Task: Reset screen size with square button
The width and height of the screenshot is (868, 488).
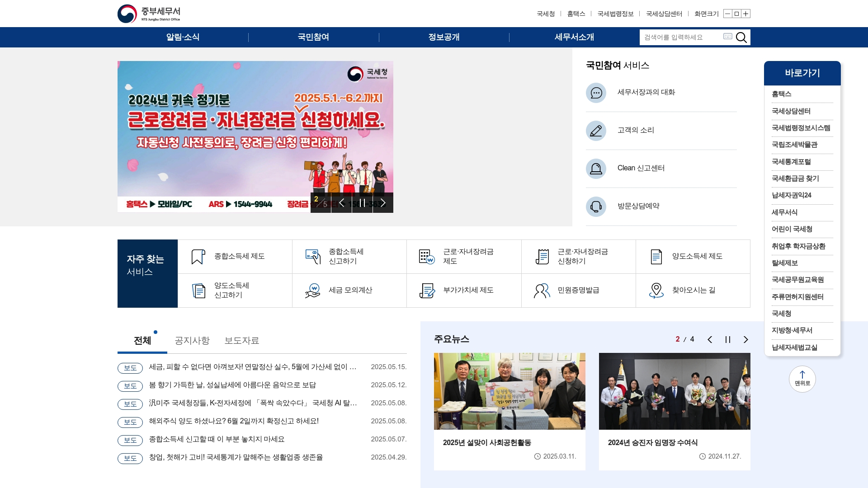Action: pyautogui.click(x=736, y=14)
